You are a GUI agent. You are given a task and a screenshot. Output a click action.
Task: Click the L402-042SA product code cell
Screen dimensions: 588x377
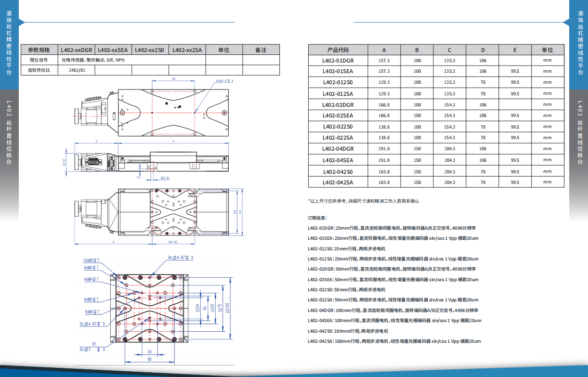click(338, 182)
